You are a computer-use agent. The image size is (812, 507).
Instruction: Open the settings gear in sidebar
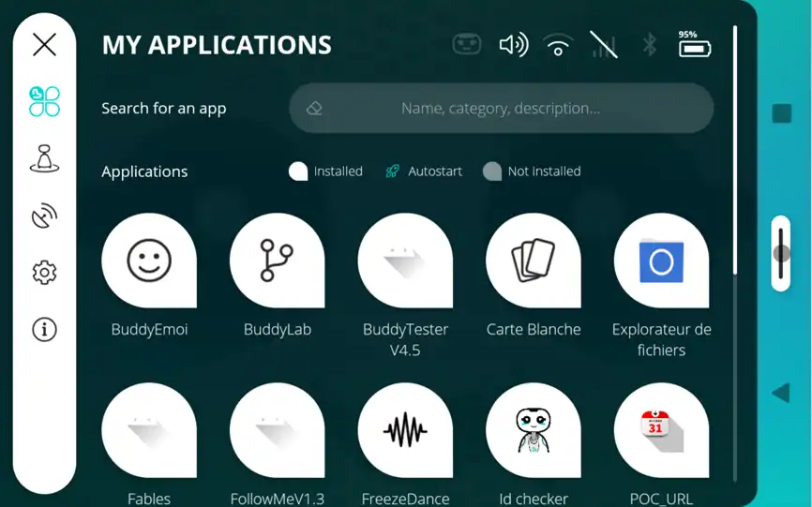tap(44, 273)
